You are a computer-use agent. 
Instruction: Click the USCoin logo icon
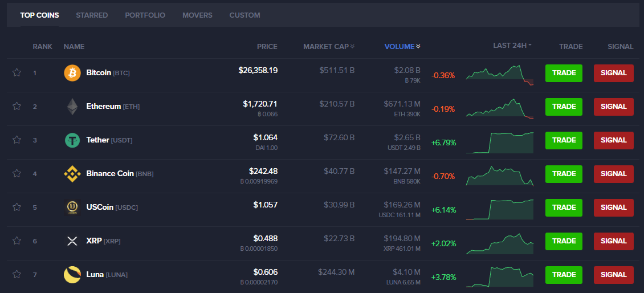click(72, 208)
